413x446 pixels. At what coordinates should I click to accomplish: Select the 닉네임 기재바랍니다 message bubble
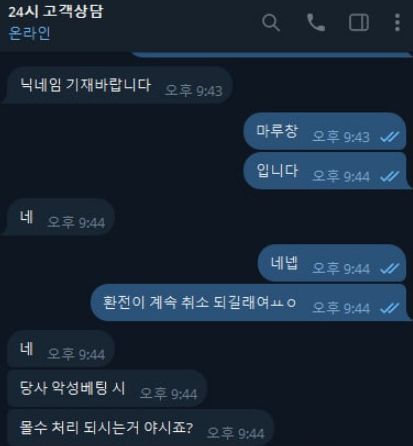[117, 85]
